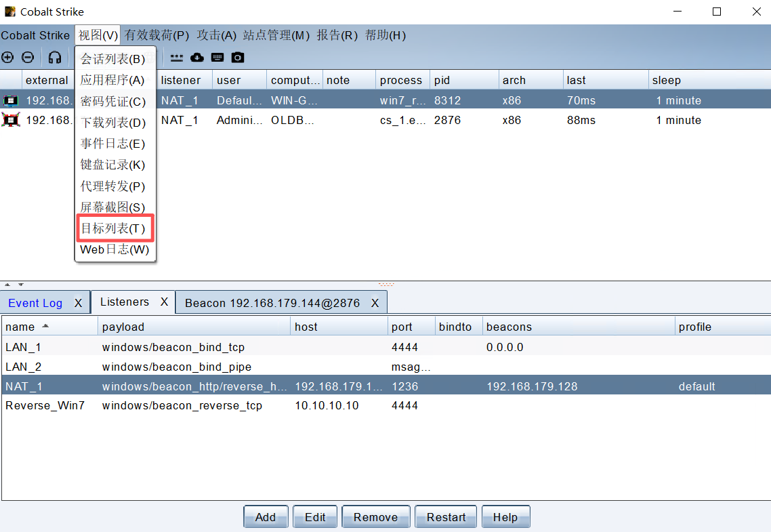
Task: Open the 站点管理(M) menu
Action: pos(276,35)
